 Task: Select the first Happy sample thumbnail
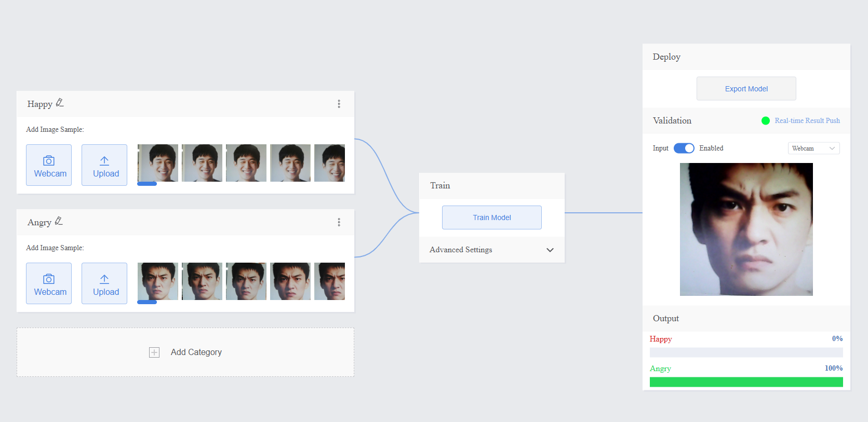[x=158, y=162]
